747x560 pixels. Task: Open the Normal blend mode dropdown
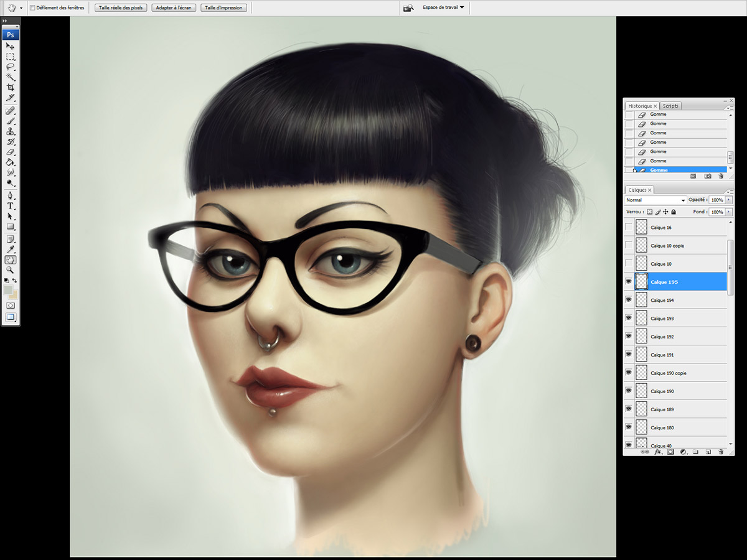click(655, 200)
